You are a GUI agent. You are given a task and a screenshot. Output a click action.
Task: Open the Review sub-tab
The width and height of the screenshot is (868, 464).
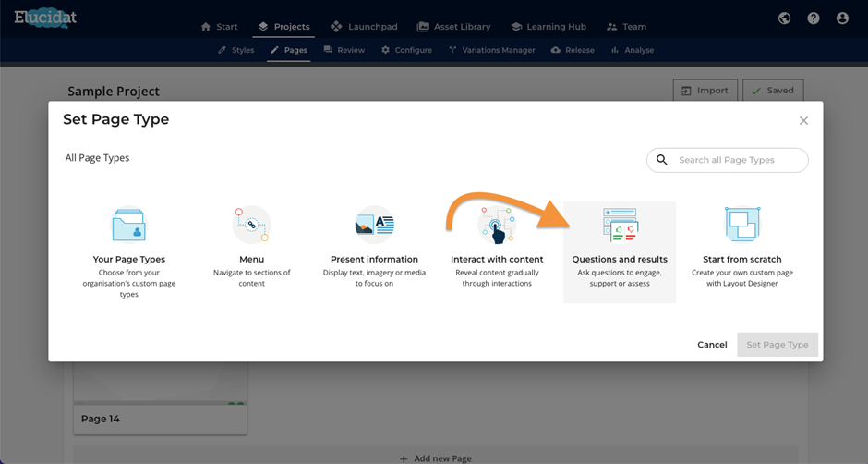tap(344, 50)
